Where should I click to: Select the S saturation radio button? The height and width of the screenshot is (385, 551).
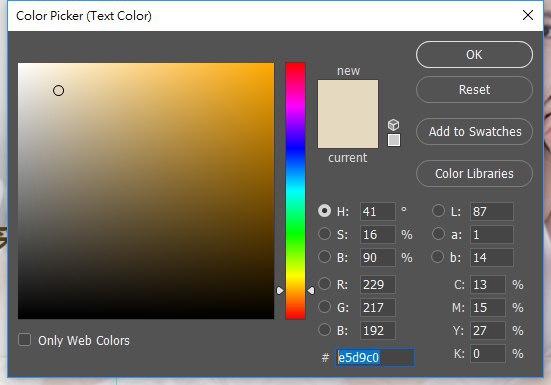[x=324, y=234]
